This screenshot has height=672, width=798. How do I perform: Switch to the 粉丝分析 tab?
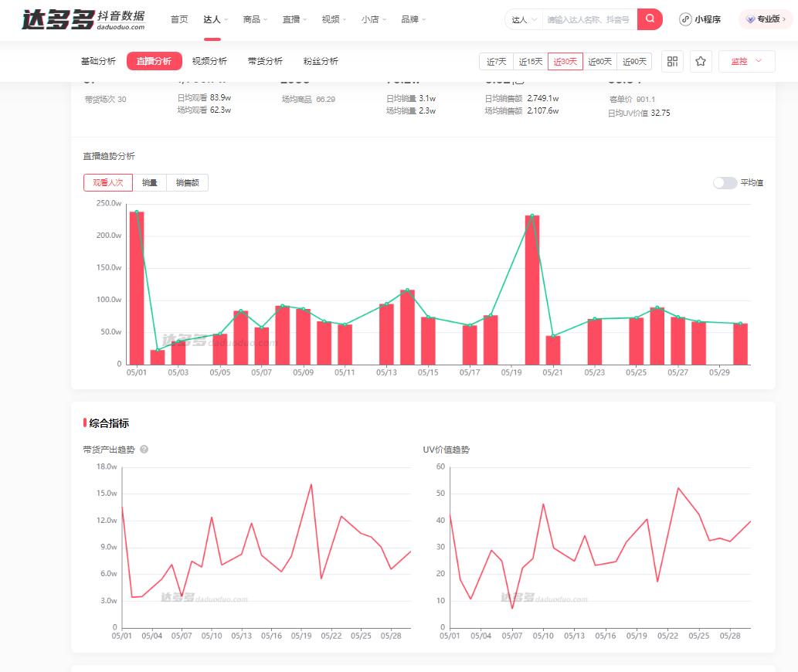tap(320, 61)
